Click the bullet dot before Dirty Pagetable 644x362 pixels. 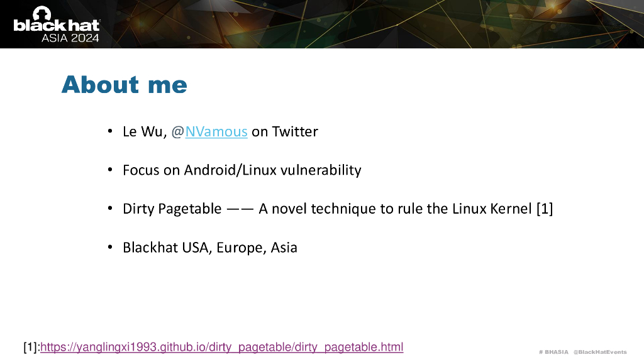[109, 209]
